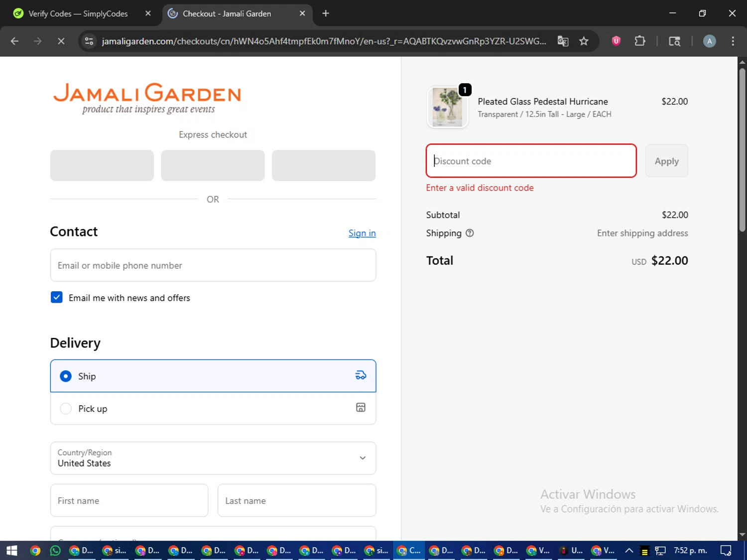
Task: Close the Verify Codes — SimplyCodes tab
Action: click(148, 13)
